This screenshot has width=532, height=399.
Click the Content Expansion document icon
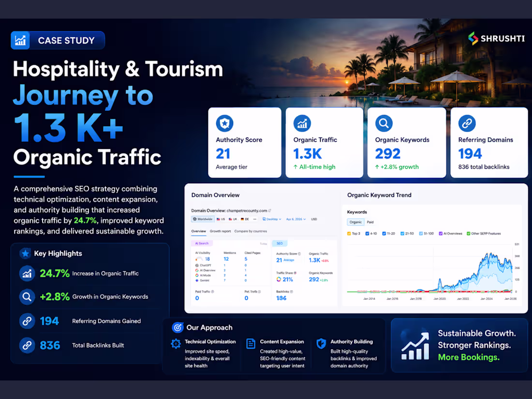click(251, 344)
